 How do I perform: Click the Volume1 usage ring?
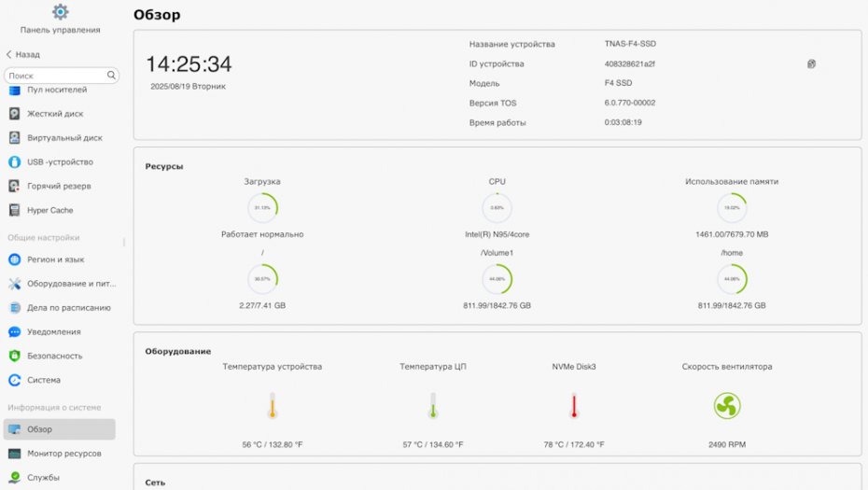point(497,278)
